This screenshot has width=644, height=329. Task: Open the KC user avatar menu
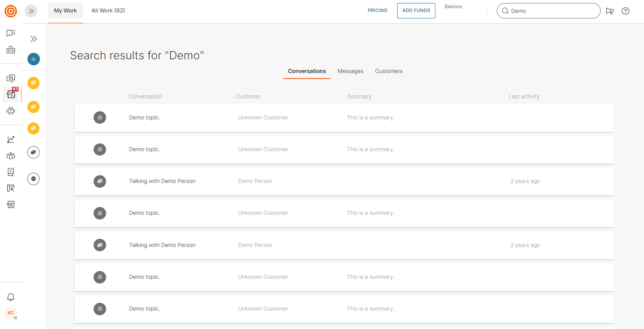pyautogui.click(x=11, y=313)
